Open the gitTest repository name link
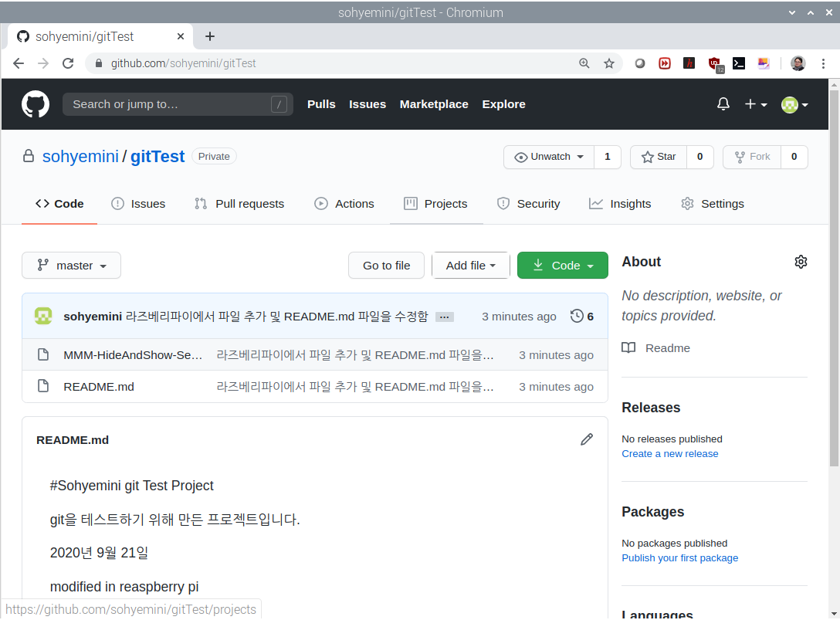840x620 pixels. [157, 157]
